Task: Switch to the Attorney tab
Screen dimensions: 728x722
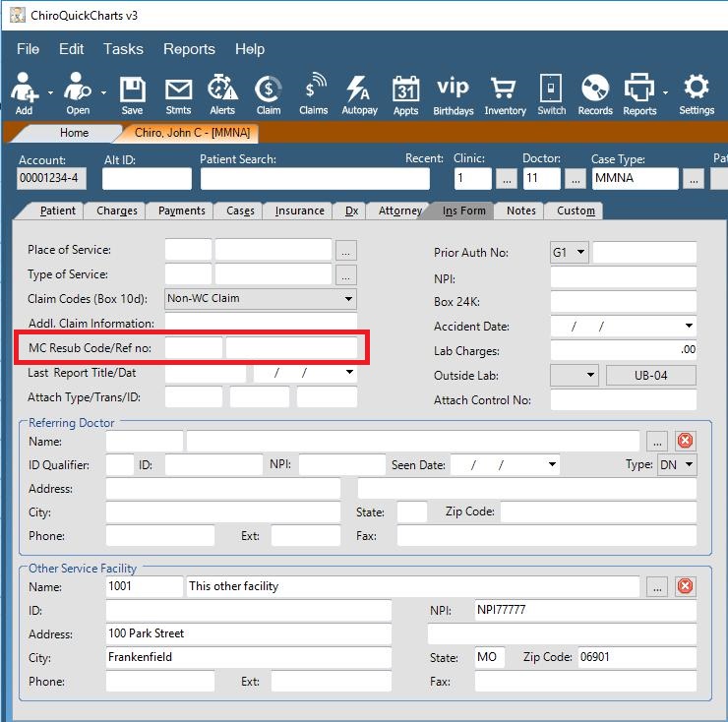Action: pyautogui.click(x=399, y=211)
